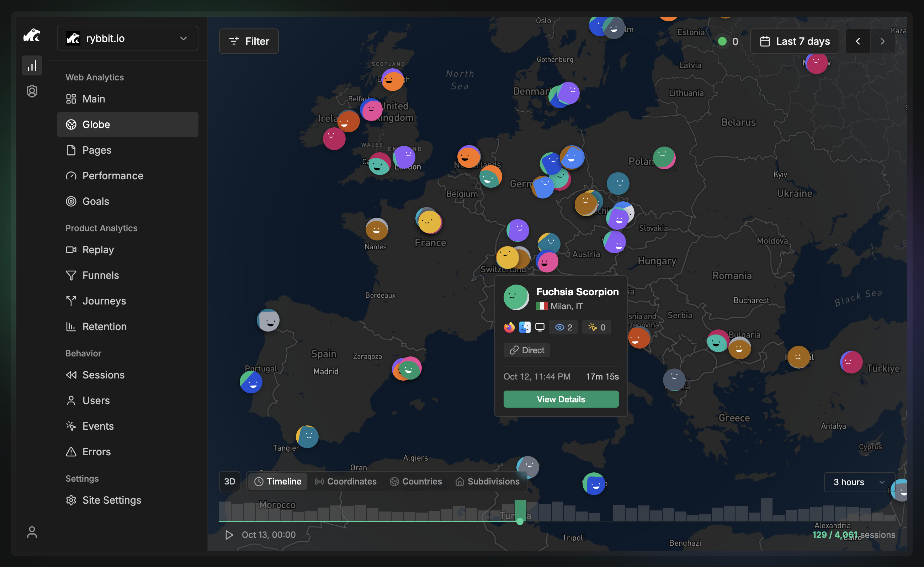Open the Replay section
This screenshot has width=924, height=567.
(x=127, y=250)
